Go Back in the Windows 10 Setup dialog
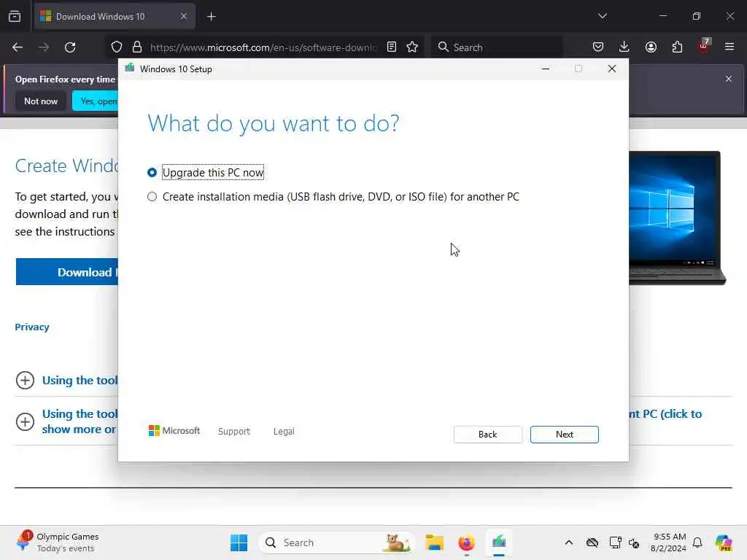The width and height of the screenshot is (747, 560). pos(487,435)
